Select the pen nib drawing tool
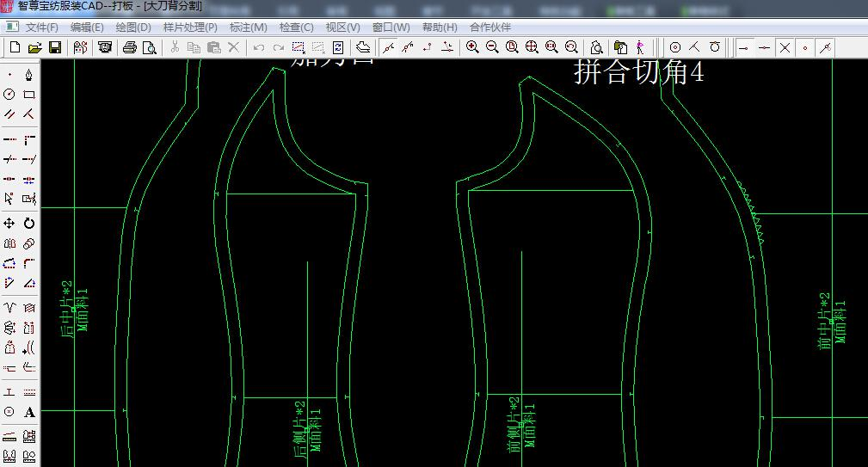868x467 pixels. pos(28,75)
